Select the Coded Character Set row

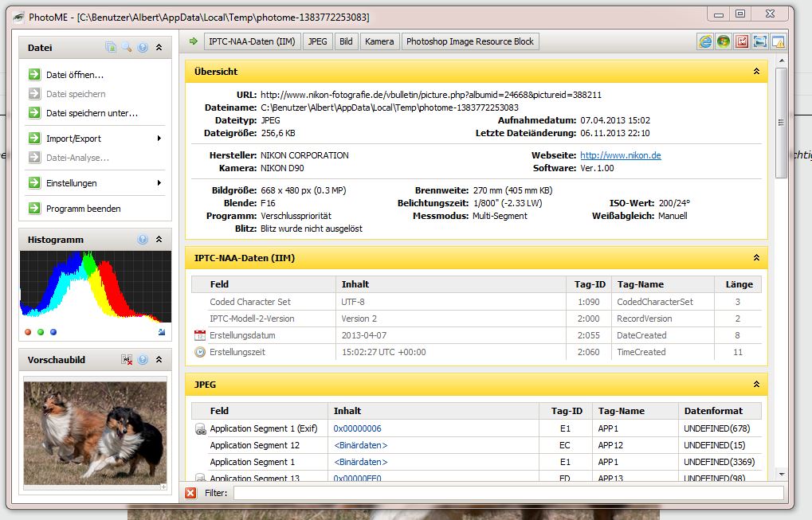[477, 302]
